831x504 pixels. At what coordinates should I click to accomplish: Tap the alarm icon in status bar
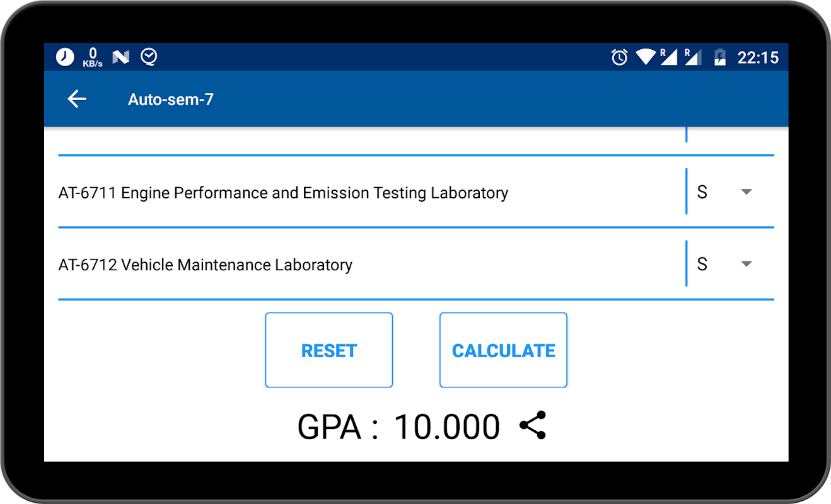coord(619,57)
